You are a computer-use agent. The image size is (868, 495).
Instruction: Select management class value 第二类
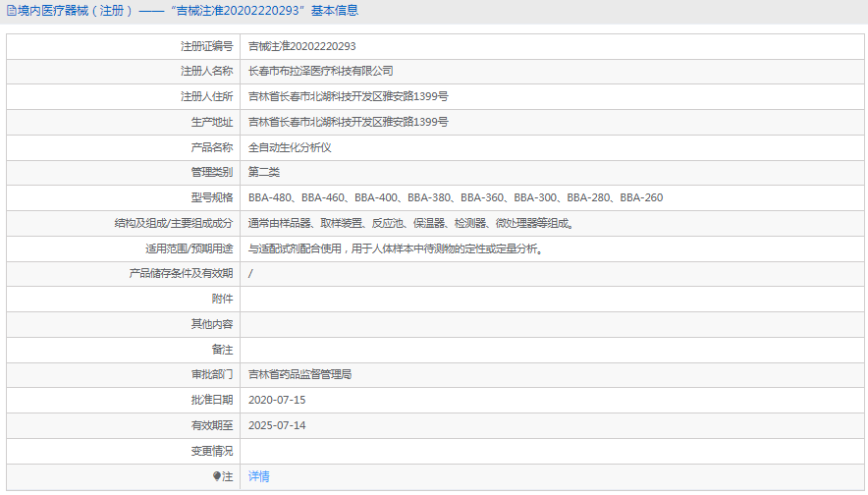coord(263,172)
